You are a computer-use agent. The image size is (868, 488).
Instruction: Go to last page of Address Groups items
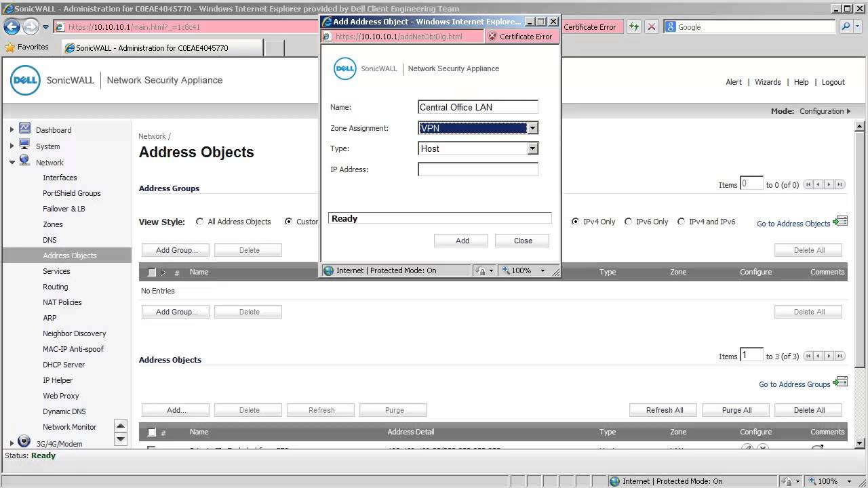coord(840,184)
